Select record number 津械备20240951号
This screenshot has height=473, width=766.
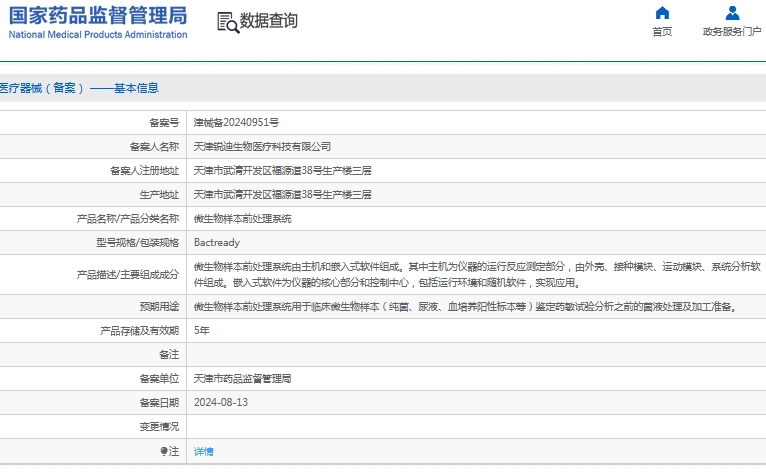coord(236,123)
